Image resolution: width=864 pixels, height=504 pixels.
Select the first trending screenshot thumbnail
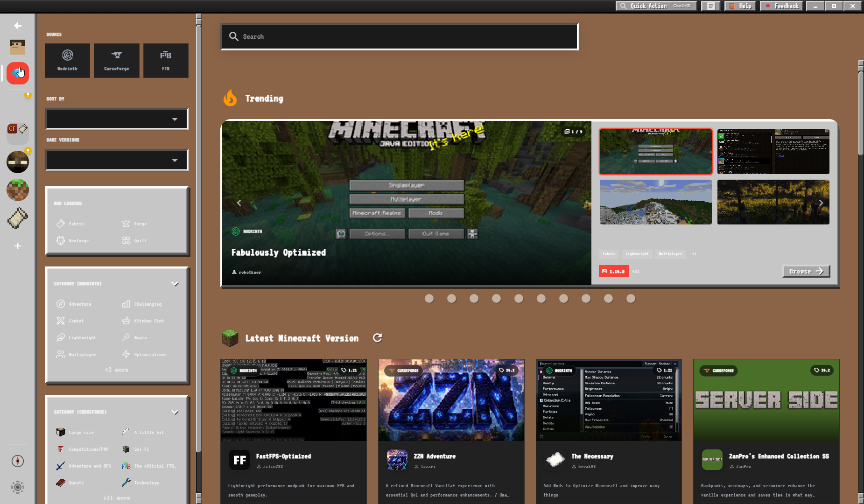[x=656, y=152]
